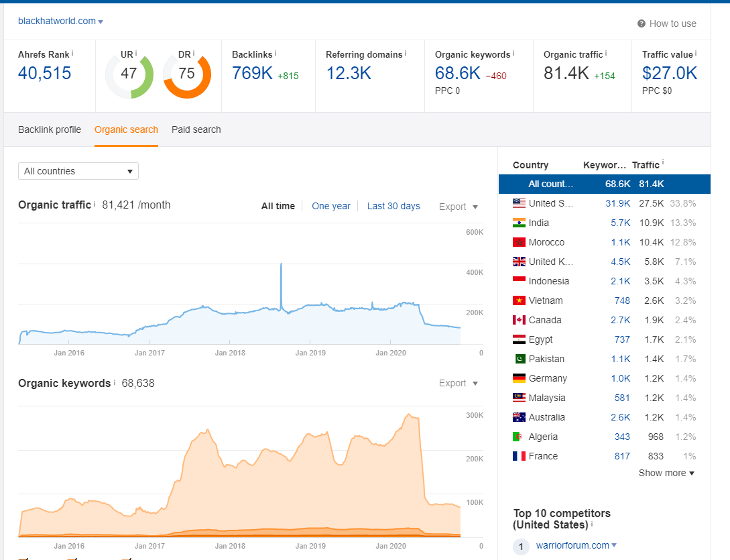Click info icon beside UR label

coord(136,54)
